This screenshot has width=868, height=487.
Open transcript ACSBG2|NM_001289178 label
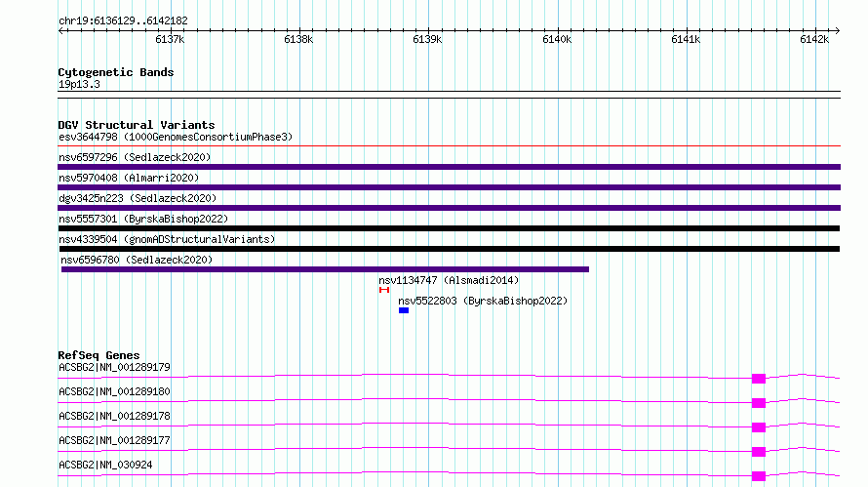(114, 416)
